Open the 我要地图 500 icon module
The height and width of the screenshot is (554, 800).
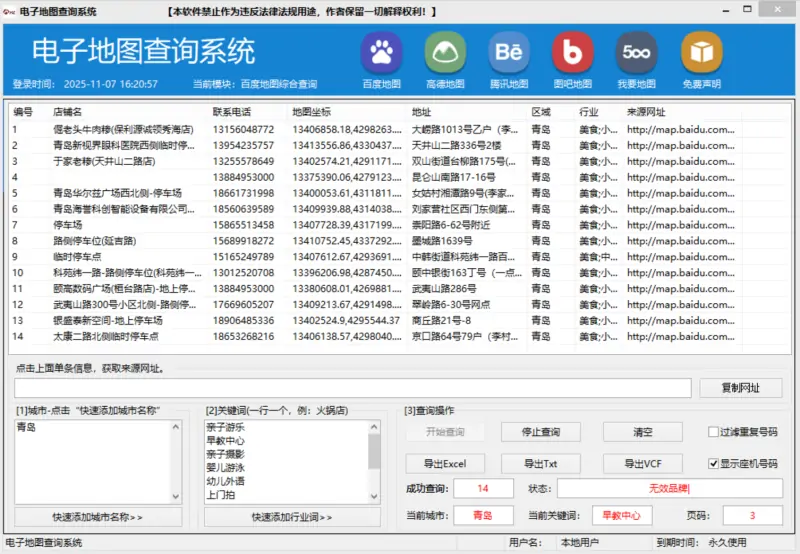tap(637, 52)
